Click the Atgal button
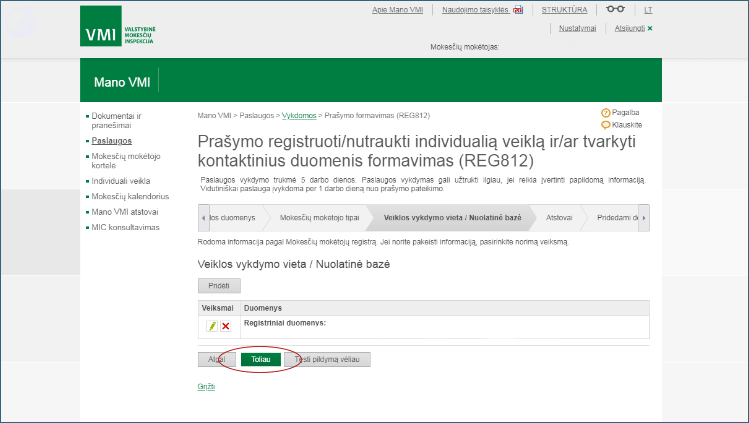The width and height of the screenshot is (749, 423). point(217,360)
